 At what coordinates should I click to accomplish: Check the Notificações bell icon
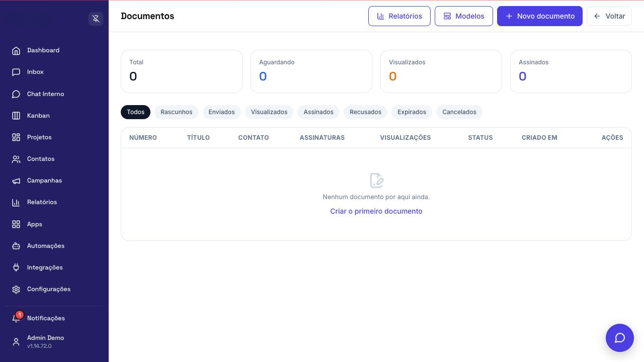(16, 318)
